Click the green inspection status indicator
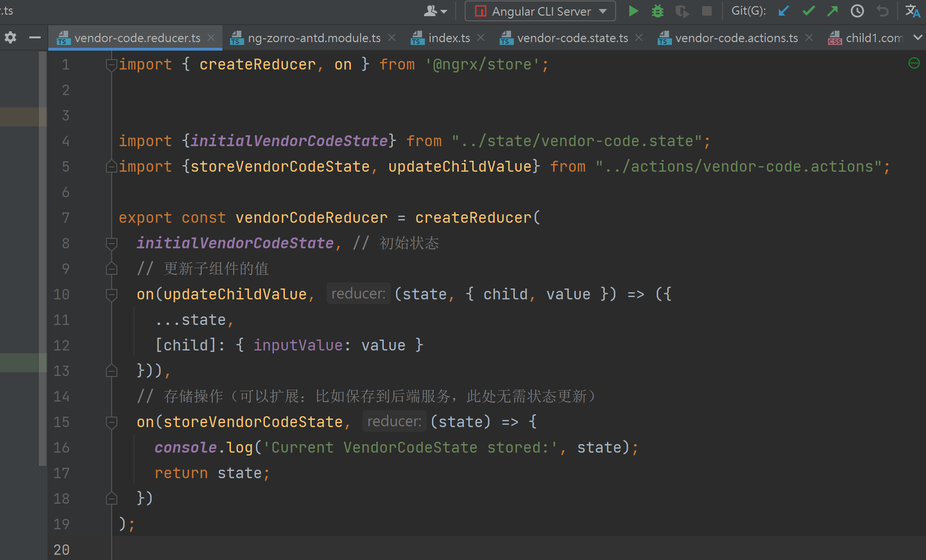 [914, 63]
